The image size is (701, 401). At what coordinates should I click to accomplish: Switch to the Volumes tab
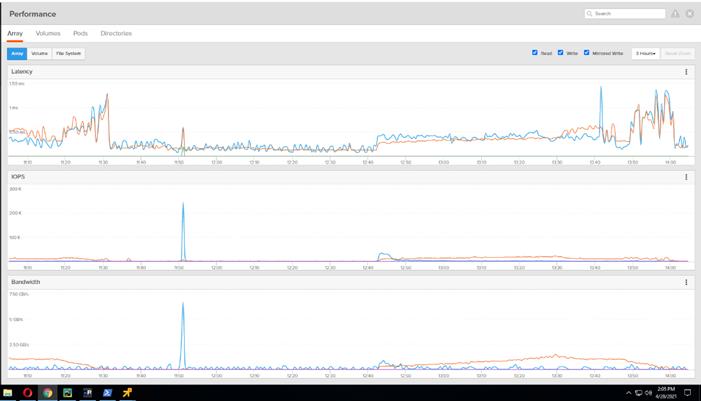coord(48,34)
